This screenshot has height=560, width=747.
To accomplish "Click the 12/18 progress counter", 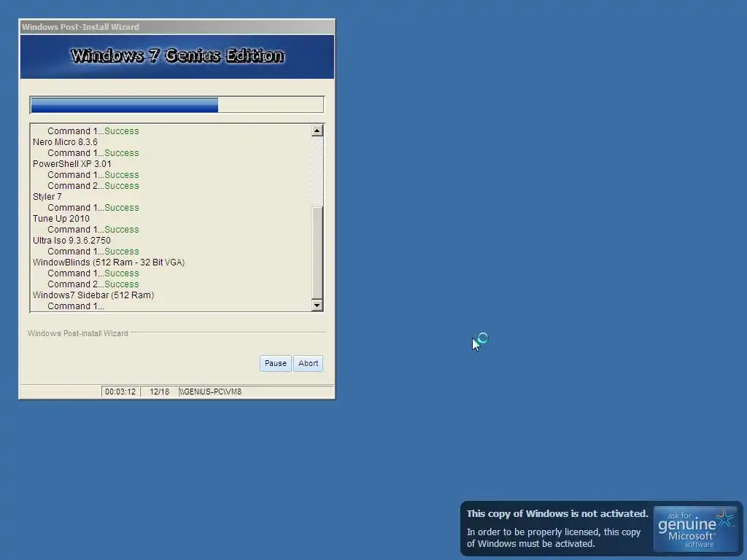I will click(159, 392).
